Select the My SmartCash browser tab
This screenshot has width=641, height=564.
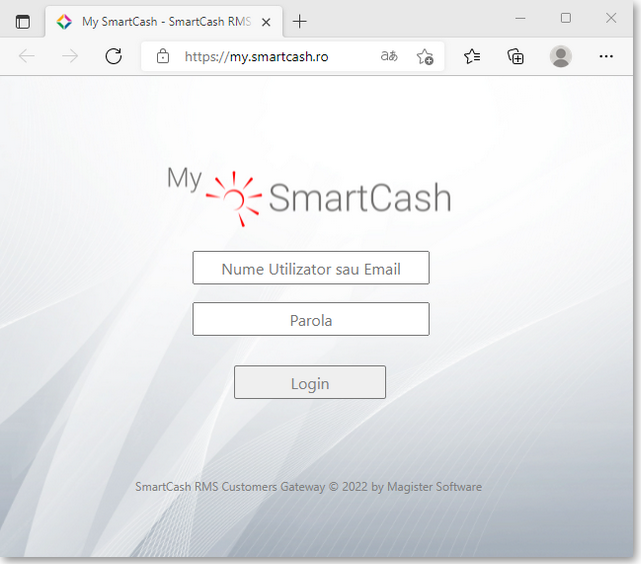click(164, 22)
